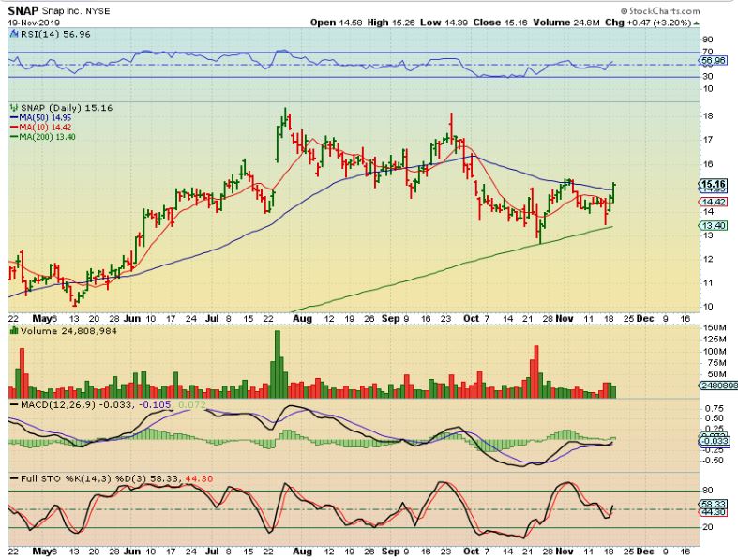738x560 pixels.
Task: Click the Volume 24,808,984 panel legend
Action: [68, 331]
